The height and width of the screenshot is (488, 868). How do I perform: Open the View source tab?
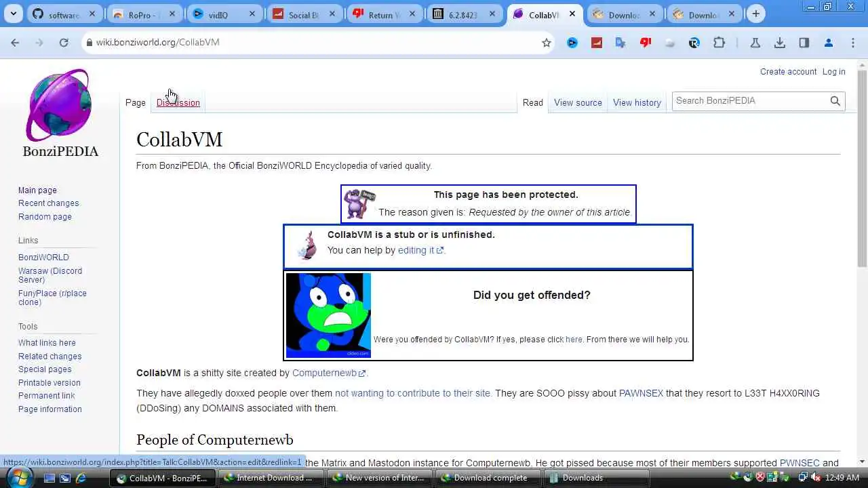point(578,103)
